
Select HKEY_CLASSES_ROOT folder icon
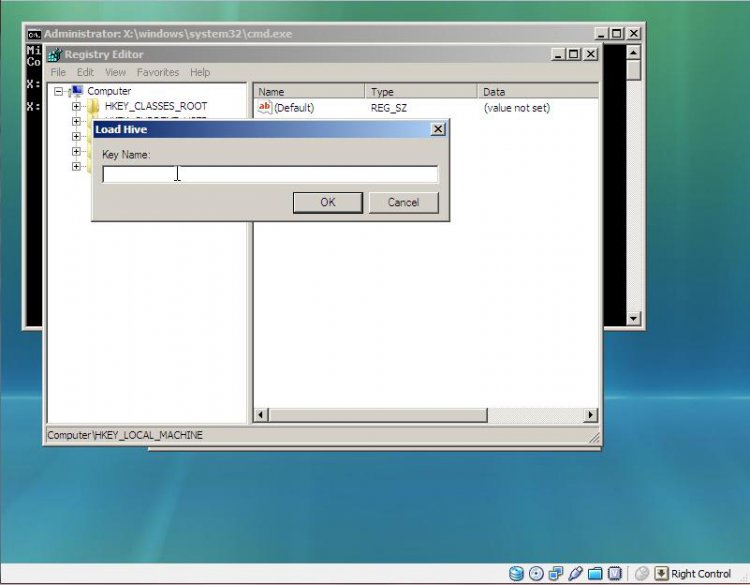coord(93,106)
